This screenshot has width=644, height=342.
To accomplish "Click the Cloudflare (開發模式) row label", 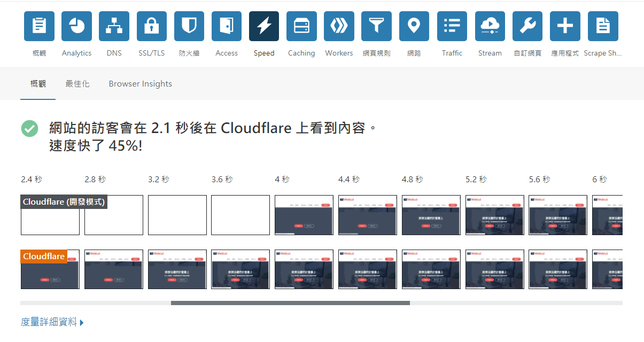I will pyautogui.click(x=64, y=202).
